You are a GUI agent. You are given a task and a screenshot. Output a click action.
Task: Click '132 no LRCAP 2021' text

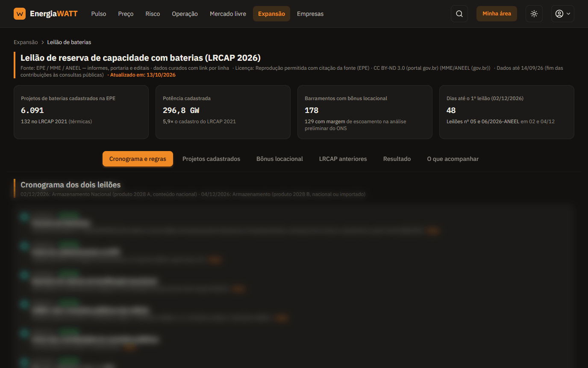click(44, 122)
